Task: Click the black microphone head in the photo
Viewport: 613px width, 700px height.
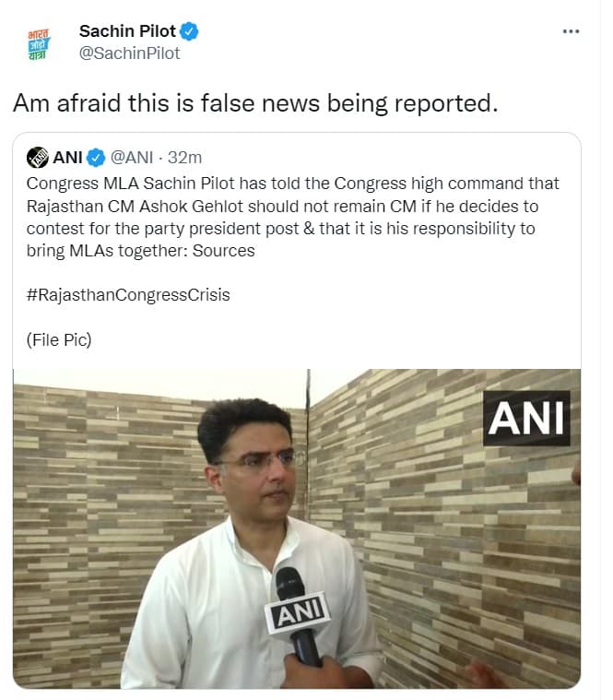Action: (289, 583)
